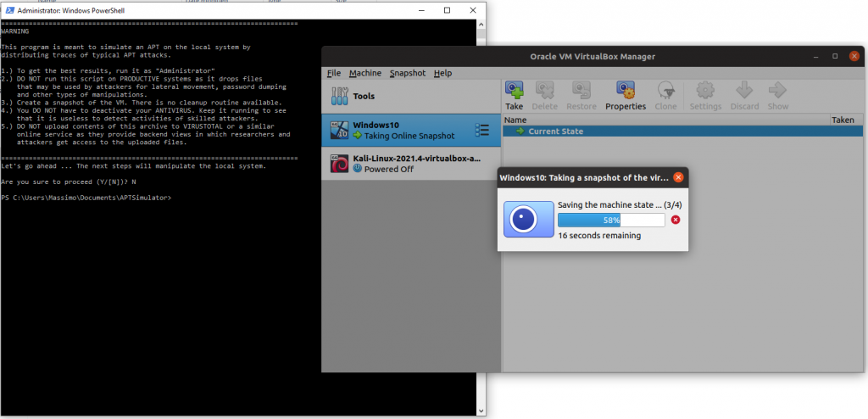Click 'Powered Off' status under Kali

[x=388, y=169]
